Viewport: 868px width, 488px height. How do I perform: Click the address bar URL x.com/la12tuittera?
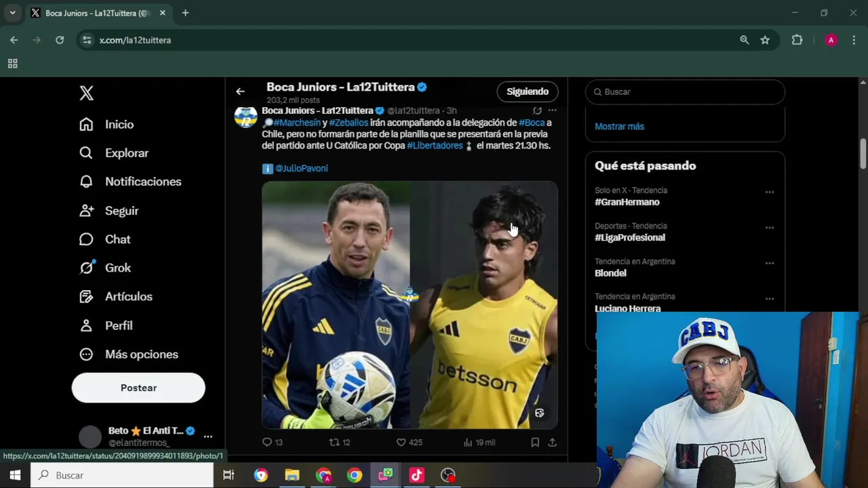[x=135, y=40]
